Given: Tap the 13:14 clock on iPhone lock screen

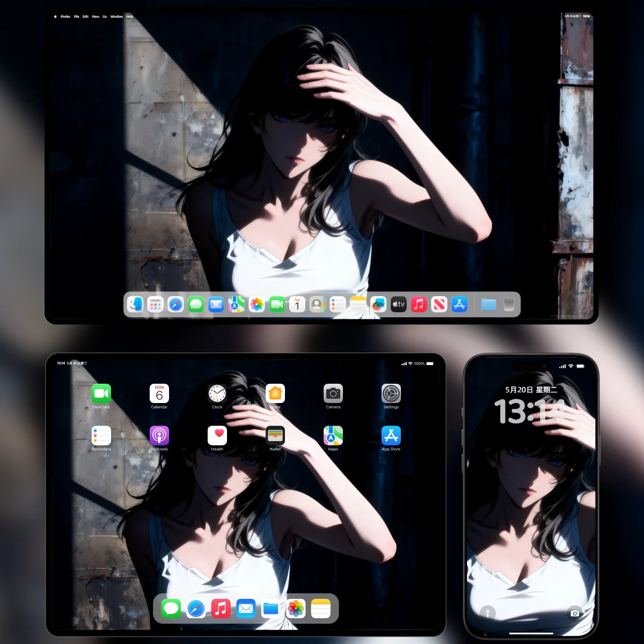Looking at the screenshot, I should [x=530, y=412].
